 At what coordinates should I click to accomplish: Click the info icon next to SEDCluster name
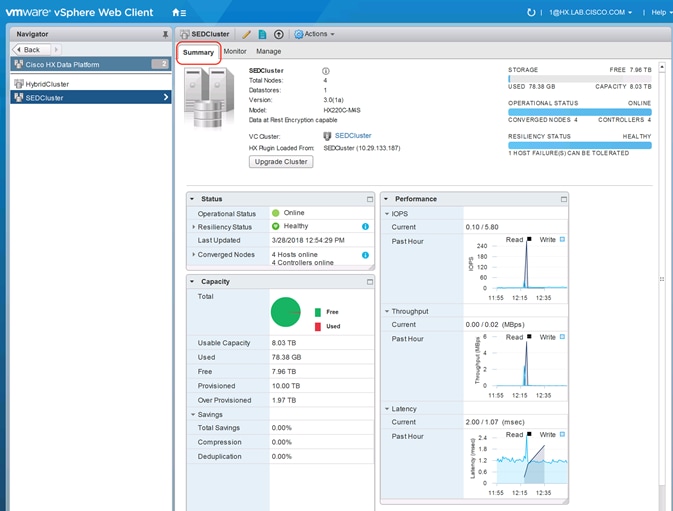[326, 71]
